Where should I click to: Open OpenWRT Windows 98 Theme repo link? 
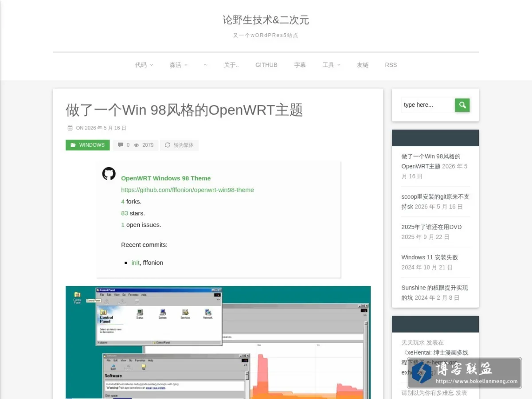tap(166, 178)
